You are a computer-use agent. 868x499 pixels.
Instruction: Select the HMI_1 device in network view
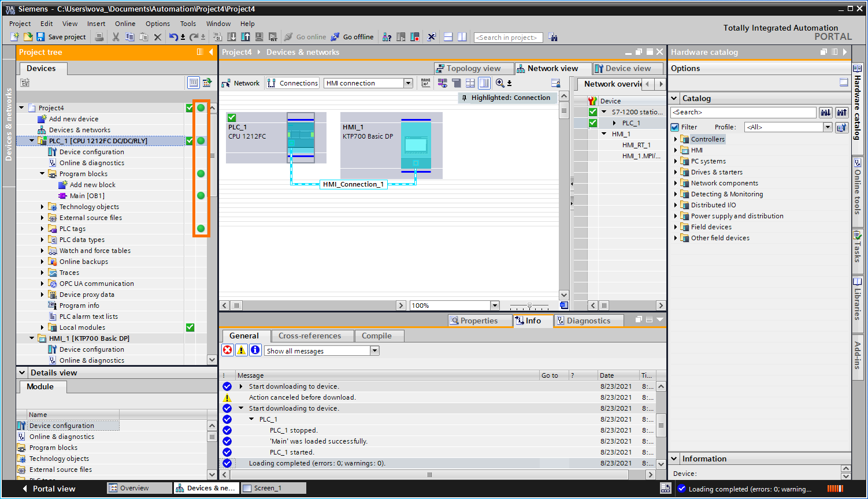pyautogui.click(x=391, y=146)
